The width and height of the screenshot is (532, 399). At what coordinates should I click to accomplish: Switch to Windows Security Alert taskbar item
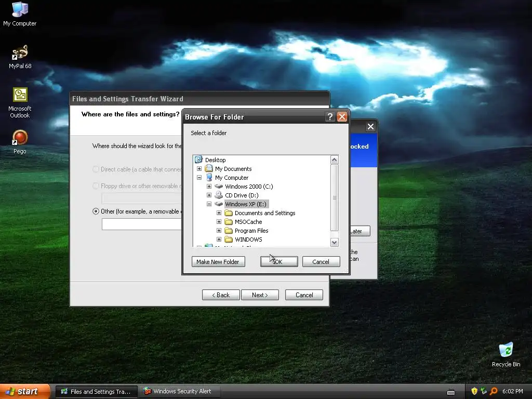tap(179, 392)
